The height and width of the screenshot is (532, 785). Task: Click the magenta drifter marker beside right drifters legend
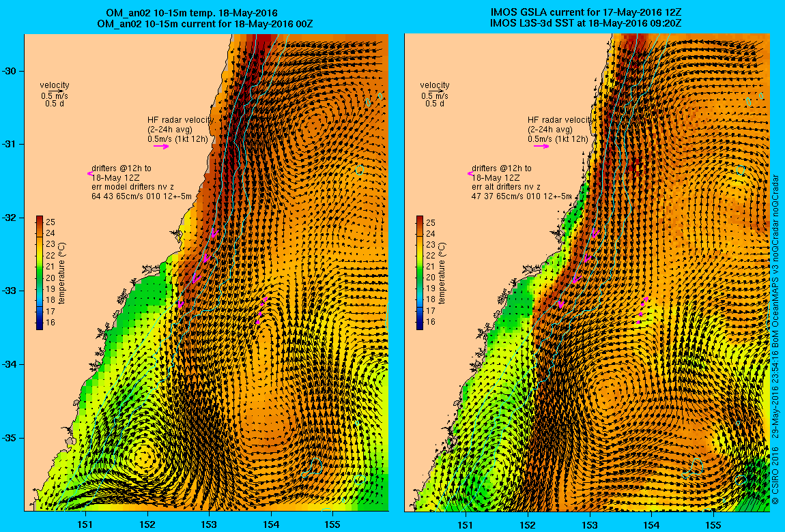point(470,173)
